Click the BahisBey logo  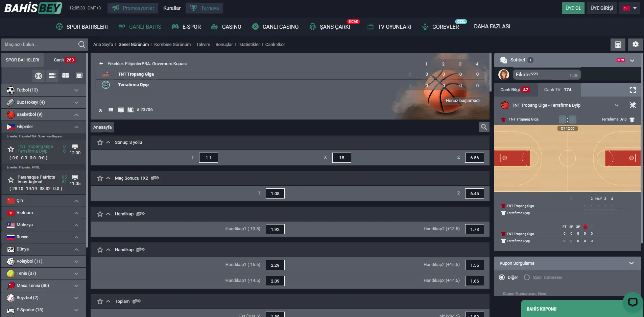coord(33,8)
